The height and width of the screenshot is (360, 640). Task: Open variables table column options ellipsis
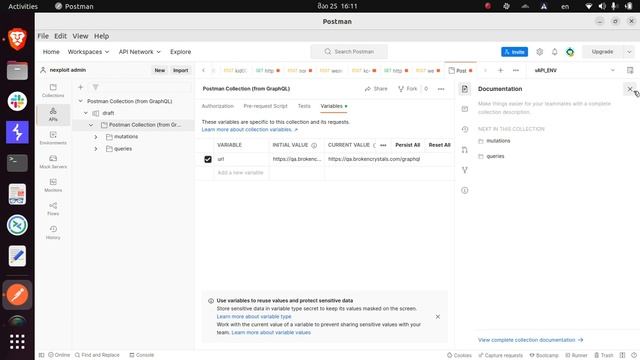383,145
